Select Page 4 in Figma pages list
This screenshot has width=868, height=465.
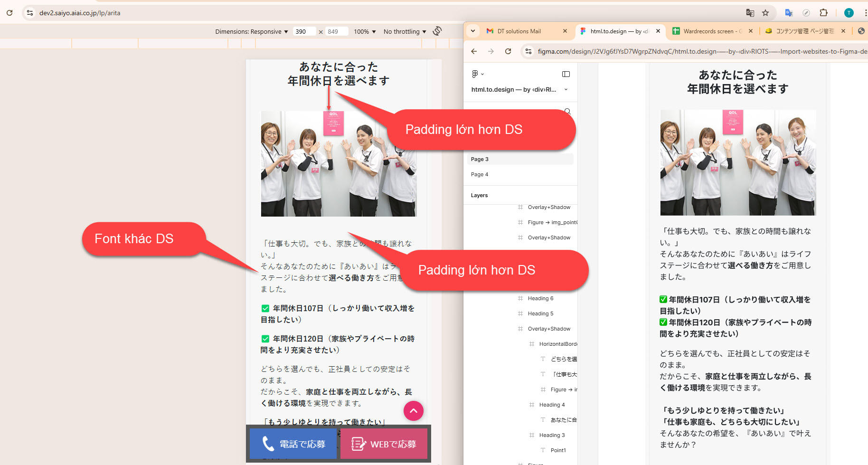point(480,174)
